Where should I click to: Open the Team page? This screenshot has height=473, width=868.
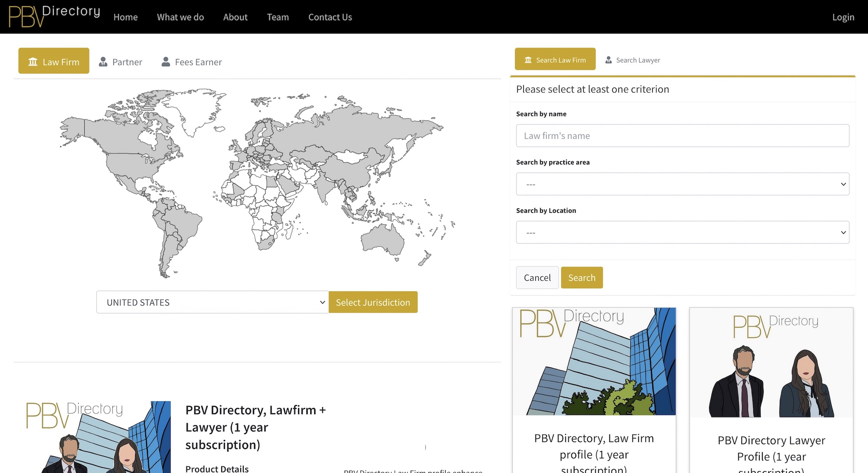[278, 17]
